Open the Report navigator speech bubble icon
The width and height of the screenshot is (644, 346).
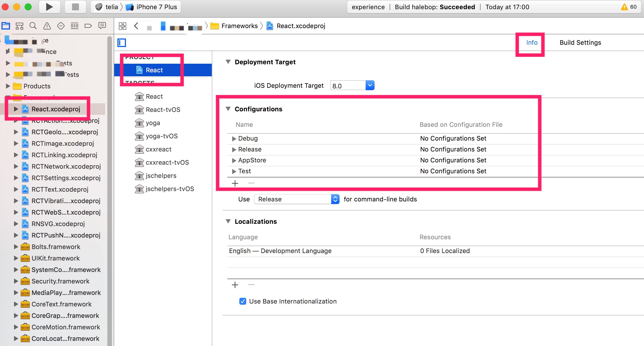point(102,26)
